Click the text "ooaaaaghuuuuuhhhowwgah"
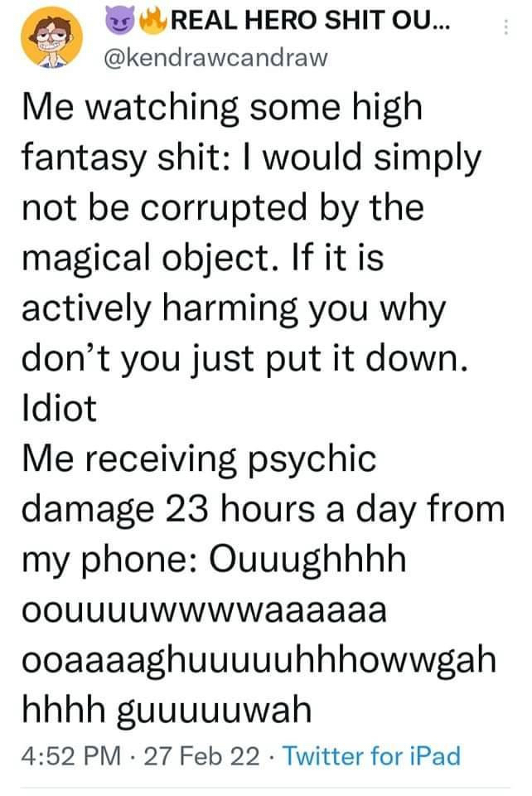The height and width of the screenshot is (796, 532). 259,662
